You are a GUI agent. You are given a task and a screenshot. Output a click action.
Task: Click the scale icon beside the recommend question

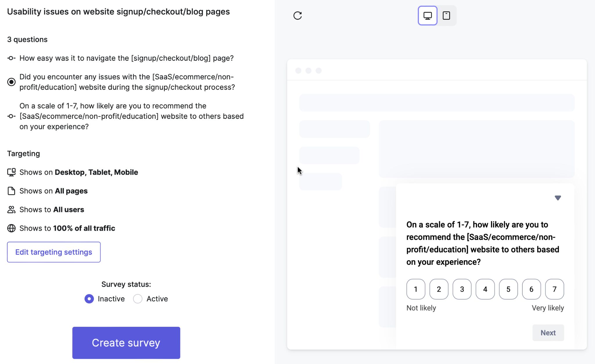(11, 116)
